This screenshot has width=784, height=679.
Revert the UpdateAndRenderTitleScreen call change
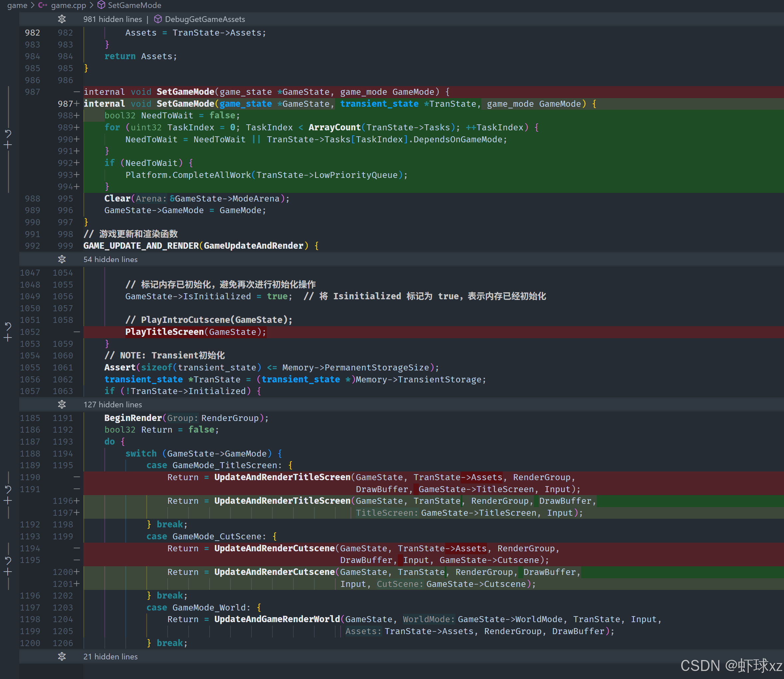pos(8,489)
